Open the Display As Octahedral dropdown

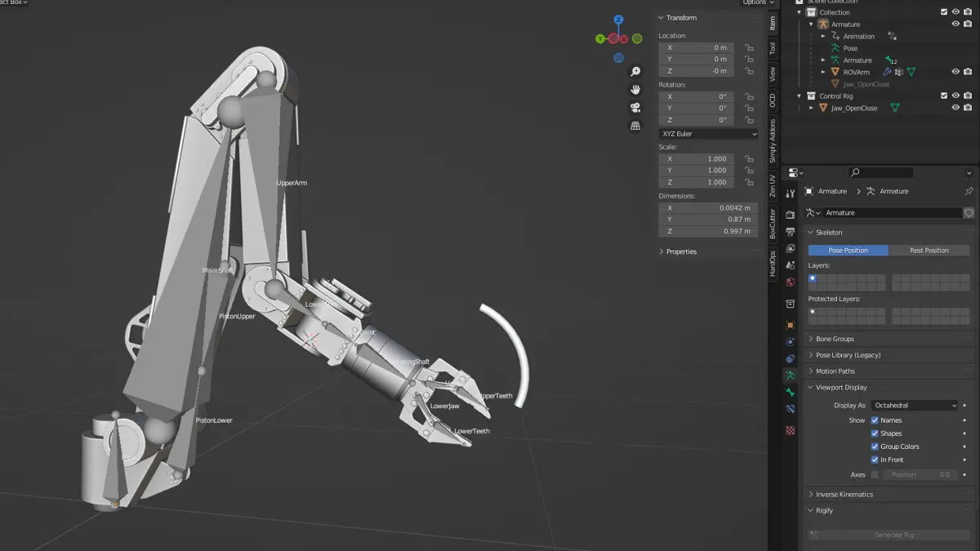pyautogui.click(x=915, y=405)
